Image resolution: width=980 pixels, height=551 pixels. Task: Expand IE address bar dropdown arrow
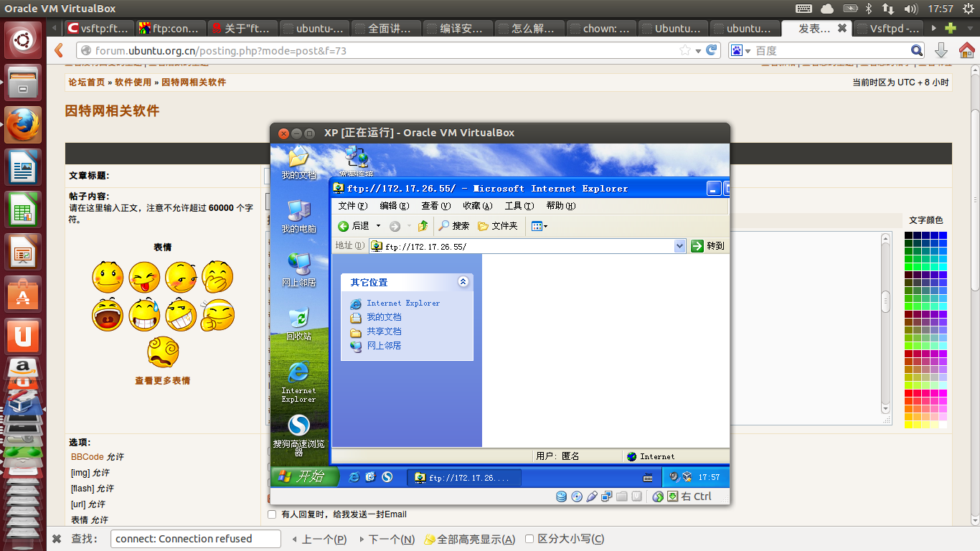[x=680, y=246]
